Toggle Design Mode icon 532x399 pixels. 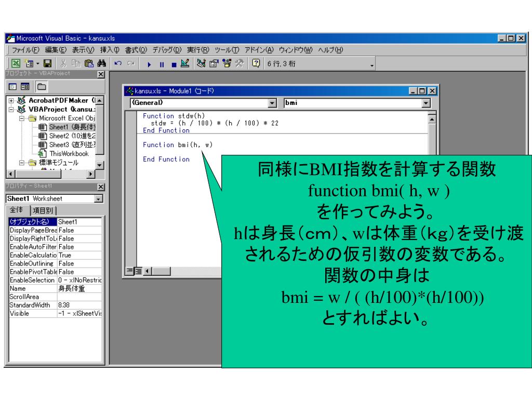pyautogui.click(x=185, y=63)
